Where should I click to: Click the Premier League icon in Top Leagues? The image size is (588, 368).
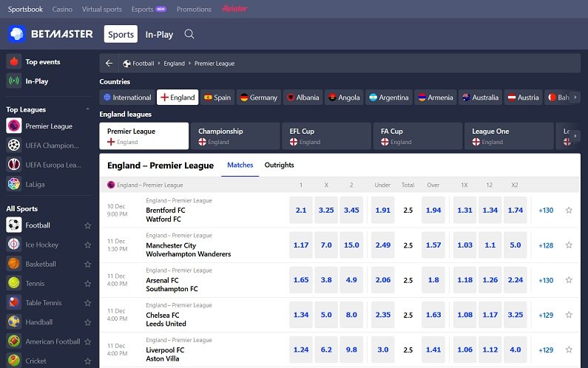click(14, 126)
